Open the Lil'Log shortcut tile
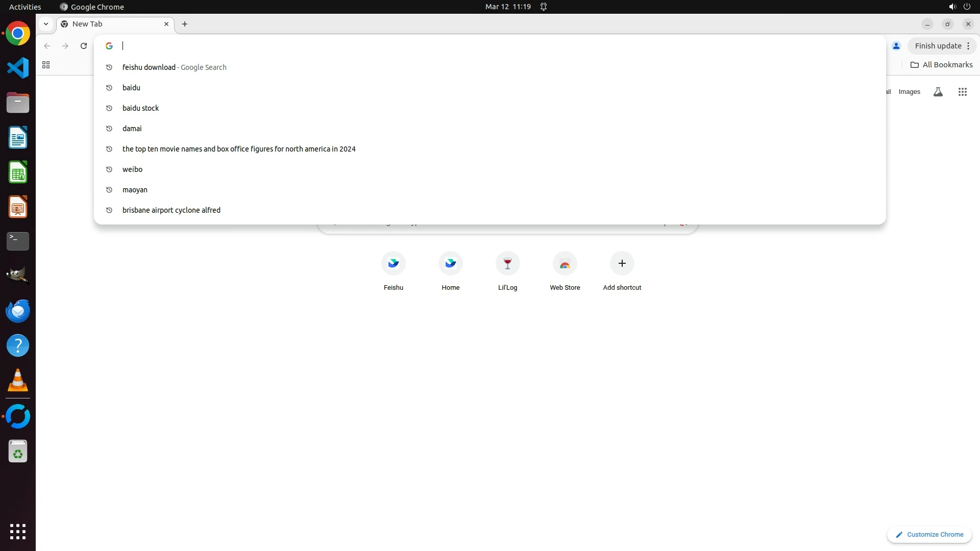This screenshot has width=980, height=551. [507, 264]
